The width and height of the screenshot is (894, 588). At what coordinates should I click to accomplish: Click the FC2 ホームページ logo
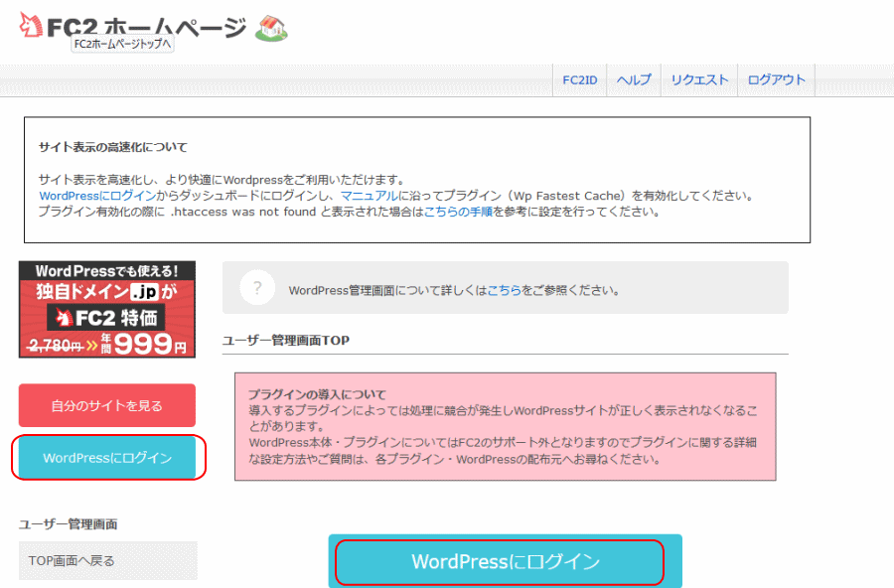(x=132, y=27)
